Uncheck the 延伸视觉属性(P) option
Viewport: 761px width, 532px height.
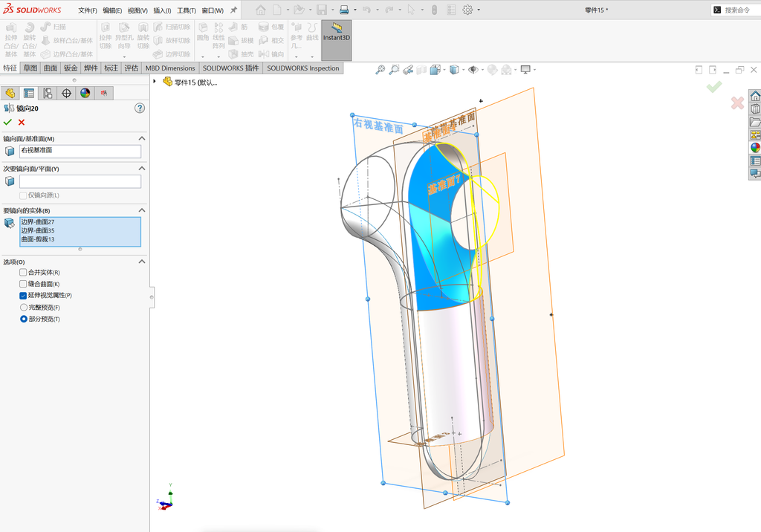pyautogui.click(x=23, y=295)
